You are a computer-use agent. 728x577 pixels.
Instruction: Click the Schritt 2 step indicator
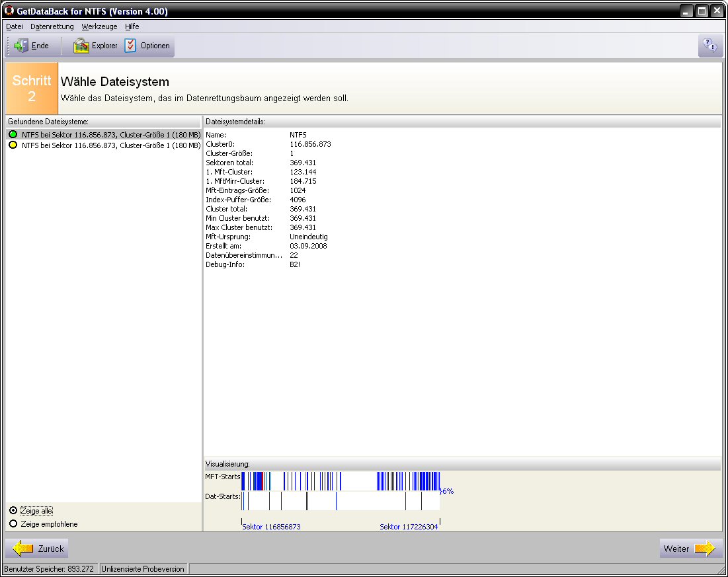(32, 88)
